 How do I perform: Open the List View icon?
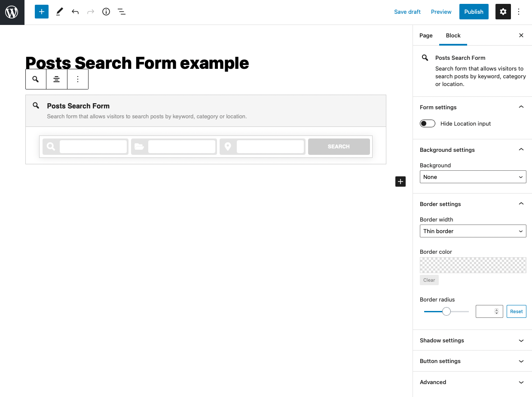point(122,12)
